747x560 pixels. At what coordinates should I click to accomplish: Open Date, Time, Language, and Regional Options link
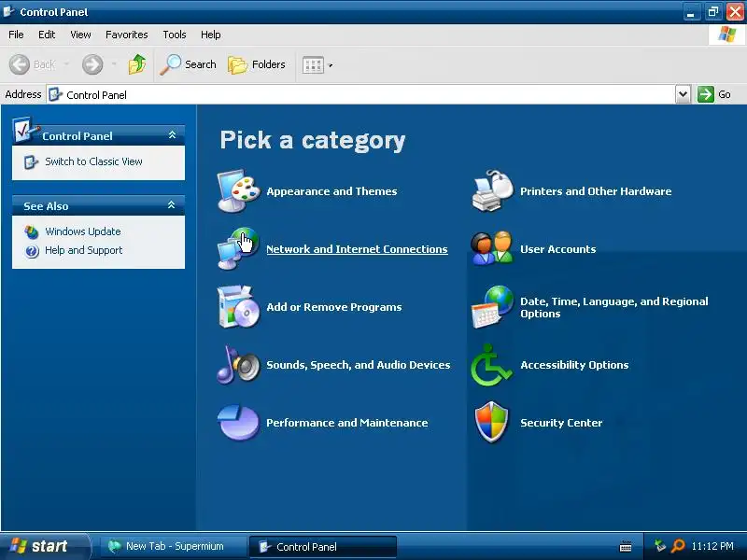tap(614, 307)
